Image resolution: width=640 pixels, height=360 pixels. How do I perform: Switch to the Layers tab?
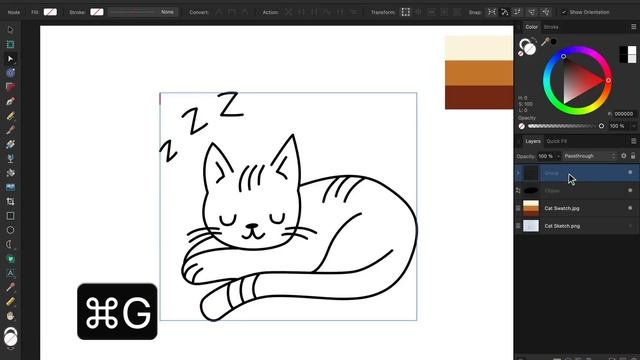533,141
